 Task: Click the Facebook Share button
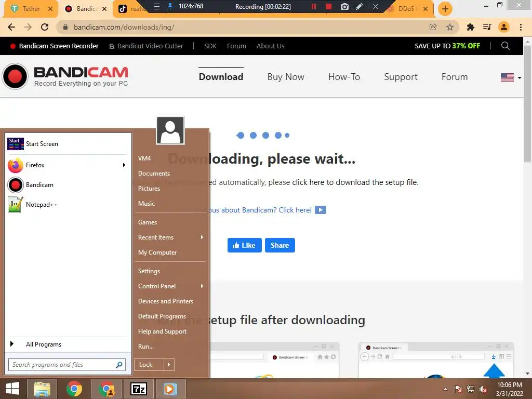(x=280, y=245)
